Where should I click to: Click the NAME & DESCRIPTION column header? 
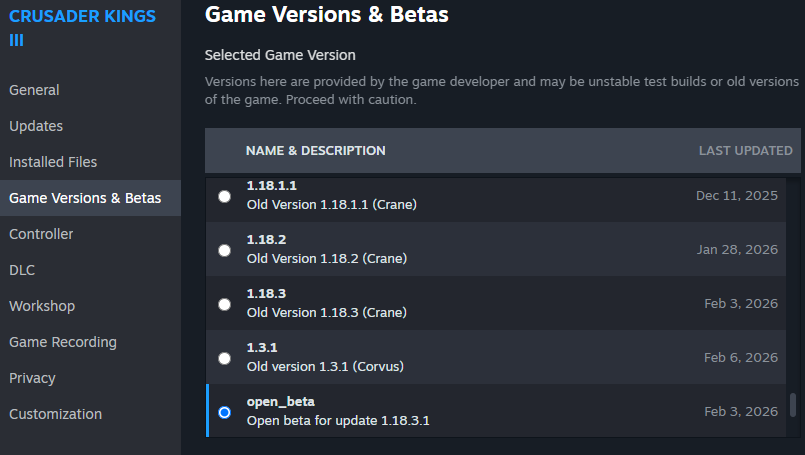click(x=315, y=151)
